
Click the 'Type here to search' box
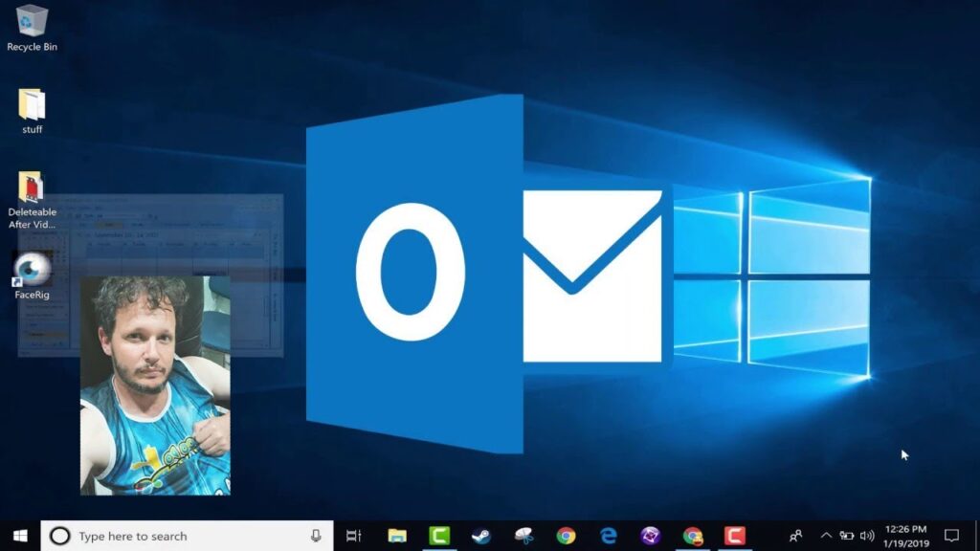pyautogui.click(x=187, y=536)
